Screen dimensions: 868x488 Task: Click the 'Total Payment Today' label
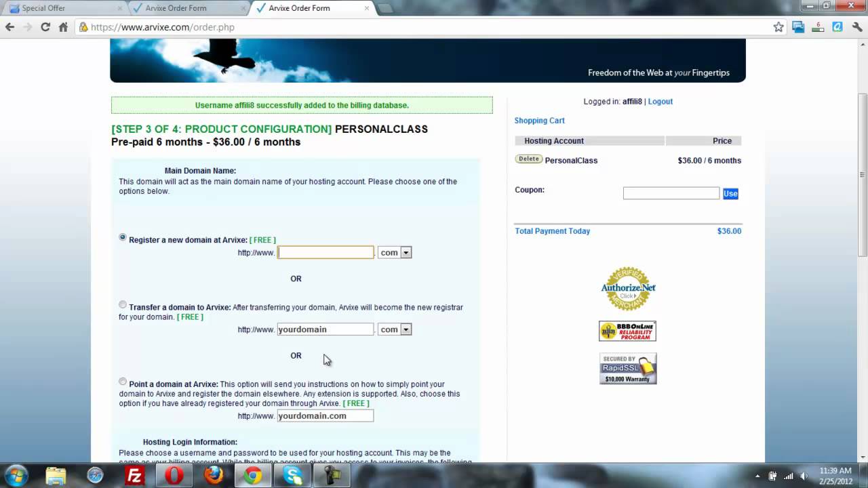click(553, 231)
